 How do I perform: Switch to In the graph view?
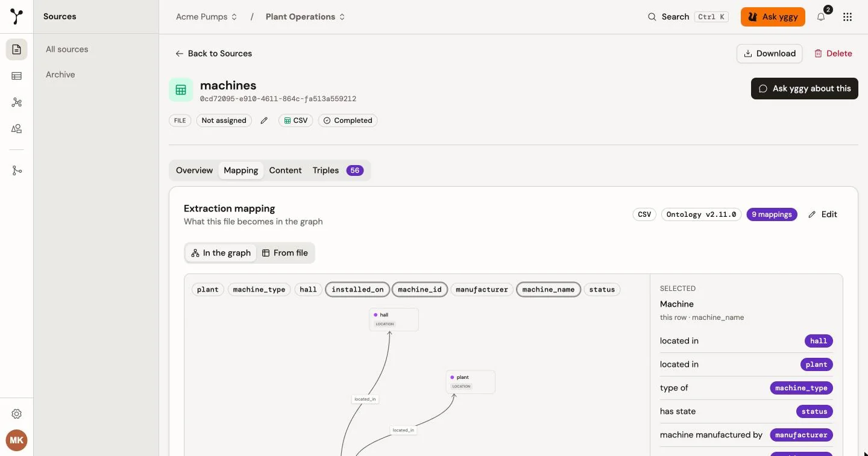221,253
